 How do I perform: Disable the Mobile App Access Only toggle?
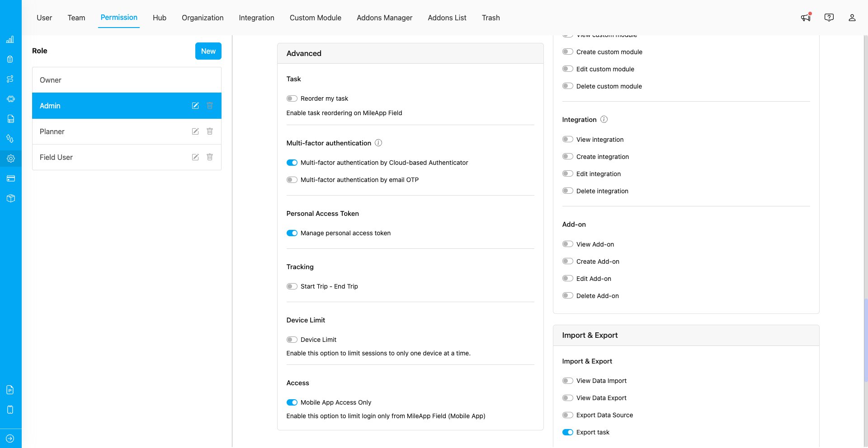point(292,402)
